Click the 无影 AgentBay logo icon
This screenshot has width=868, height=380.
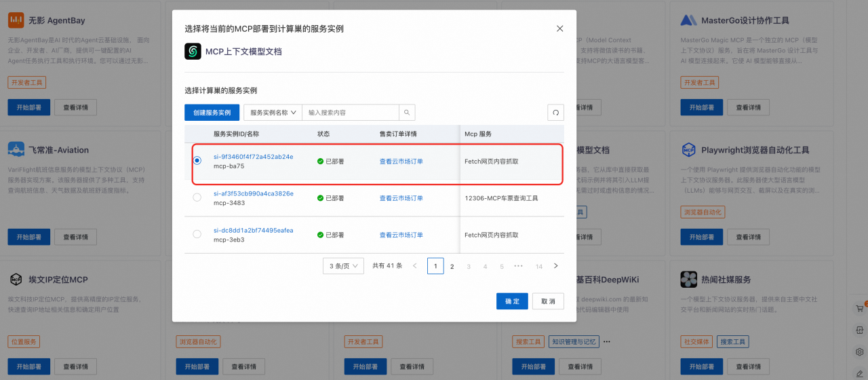(x=16, y=20)
